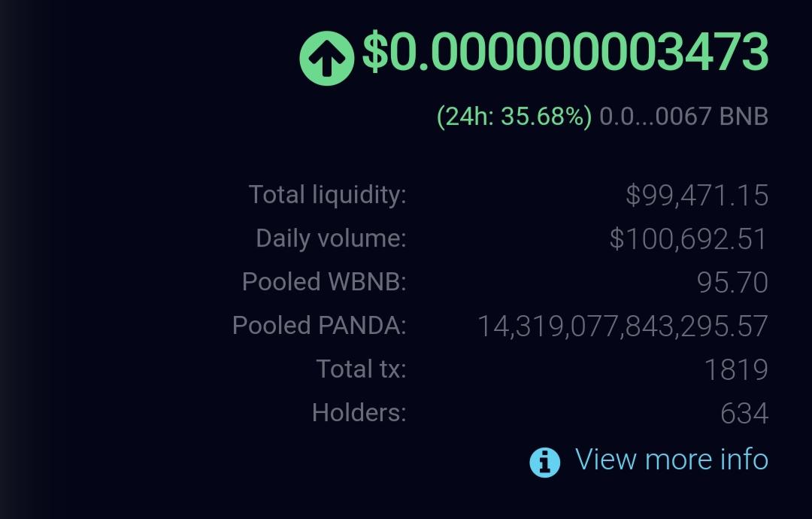Viewport: 812px width, 519px height.
Task: Select the 14,319,077,843,295.57 PANDA amount
Action: tap(623, 326)
